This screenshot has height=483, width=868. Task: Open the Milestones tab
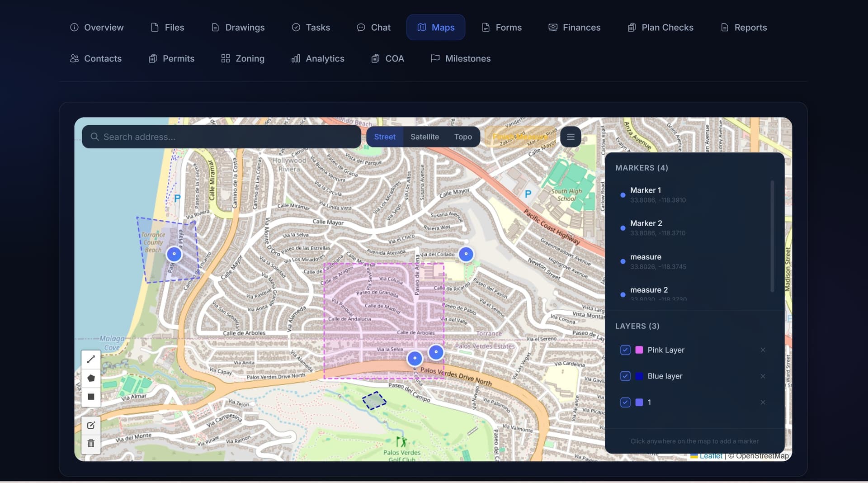coord(461,58)
